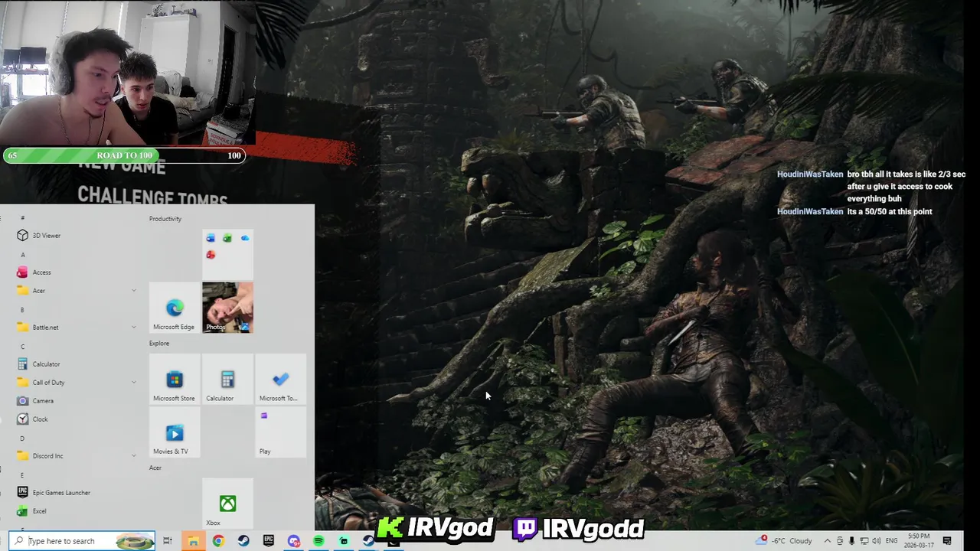
Task: Open network settings tray icon
Action: click(864, 541)
